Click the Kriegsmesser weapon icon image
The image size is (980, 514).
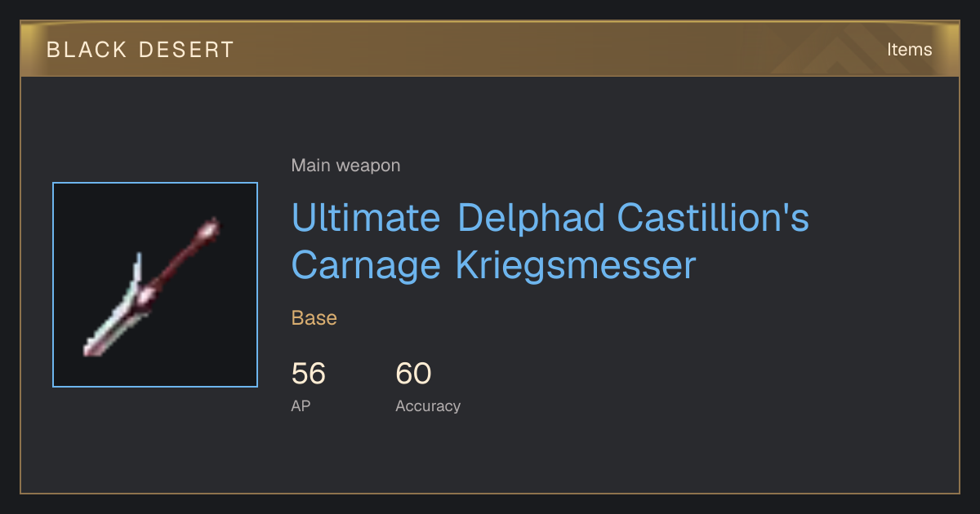coord(155,285)
